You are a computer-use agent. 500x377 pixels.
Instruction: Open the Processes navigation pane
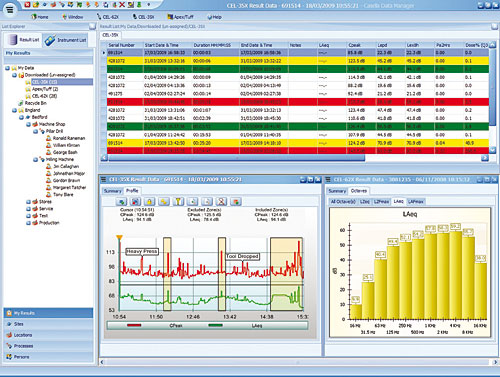[48, 346]
